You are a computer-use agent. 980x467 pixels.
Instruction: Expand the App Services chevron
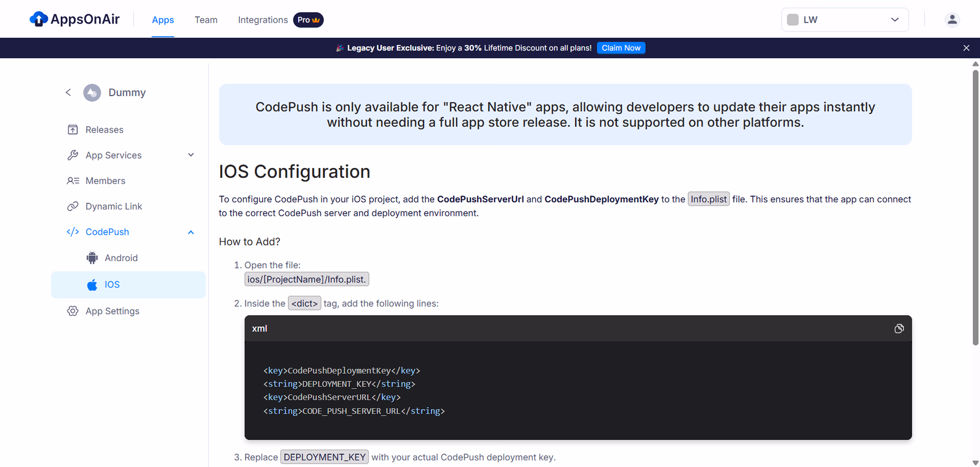coord(191,155)
